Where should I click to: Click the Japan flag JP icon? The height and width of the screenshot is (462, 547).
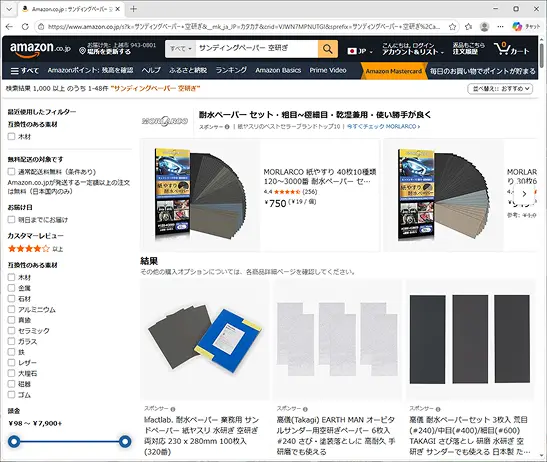tap(352, 51)
